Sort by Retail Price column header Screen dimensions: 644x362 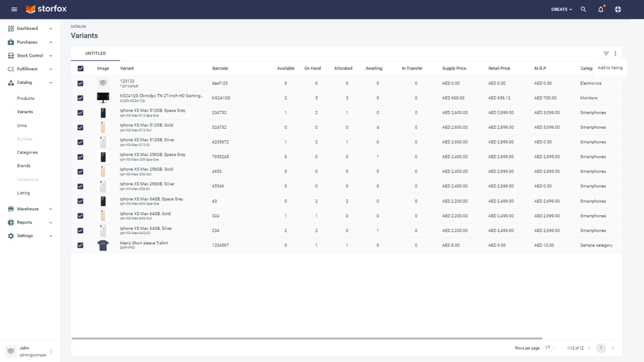(x=499, y=68)
